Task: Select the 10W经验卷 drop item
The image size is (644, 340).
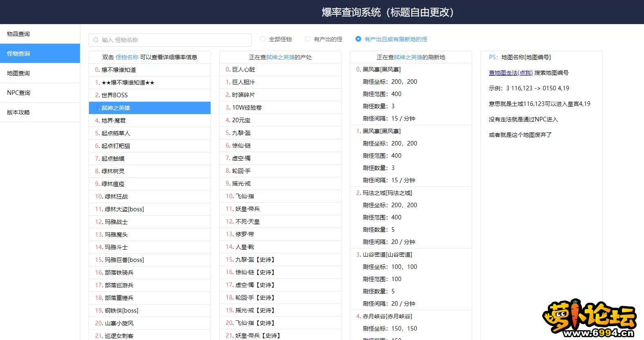Action: pyautogui.click(x=280, y=107)
